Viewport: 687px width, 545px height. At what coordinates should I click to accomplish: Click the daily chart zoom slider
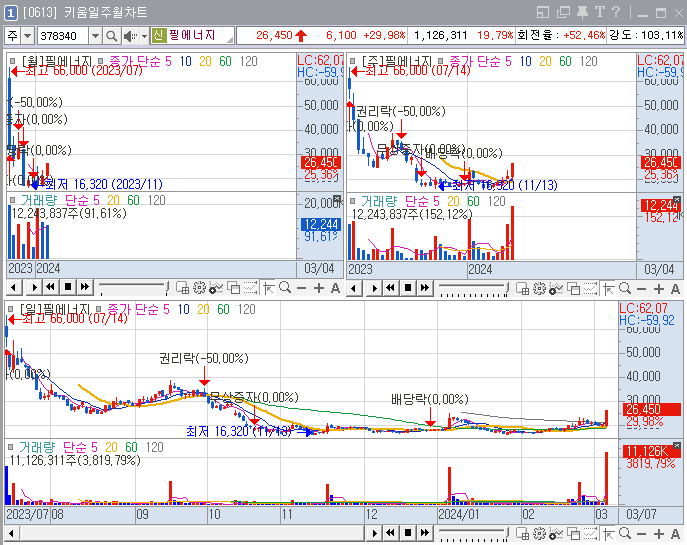(x=473, y=534)
